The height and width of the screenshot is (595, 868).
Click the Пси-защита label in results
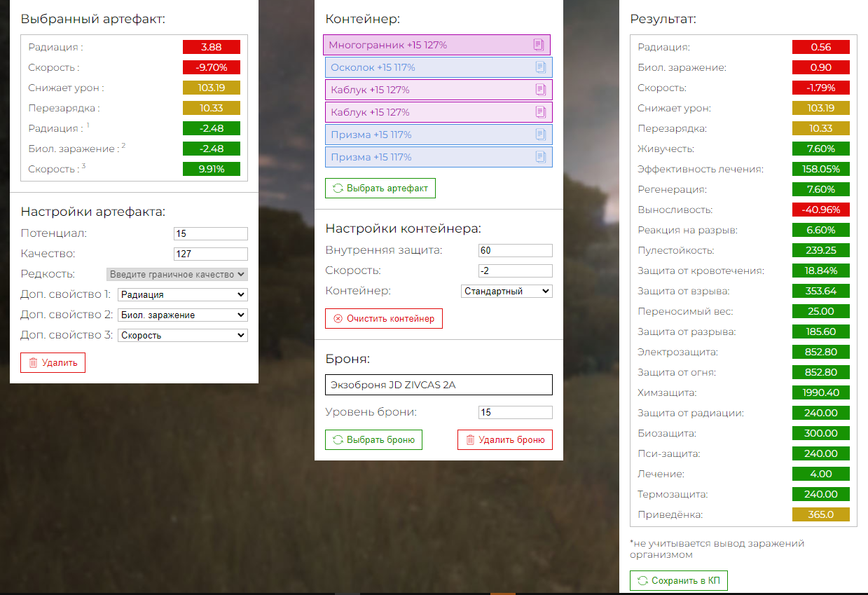[668, 453]
